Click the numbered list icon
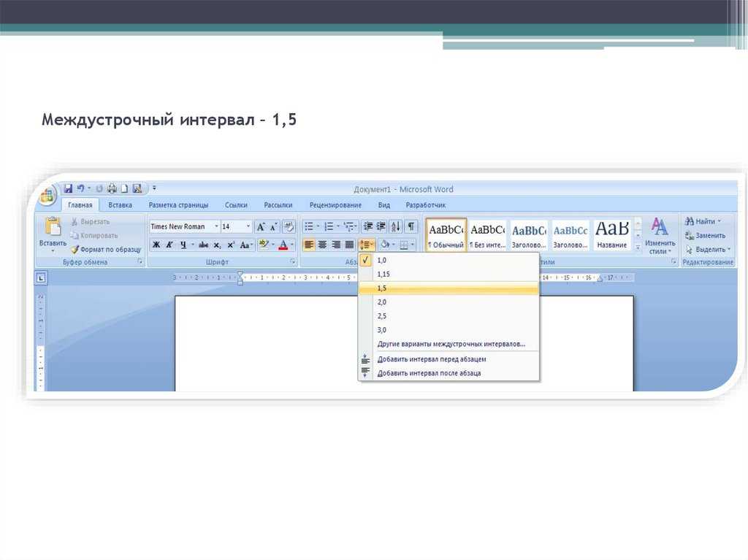 point(329,226)
